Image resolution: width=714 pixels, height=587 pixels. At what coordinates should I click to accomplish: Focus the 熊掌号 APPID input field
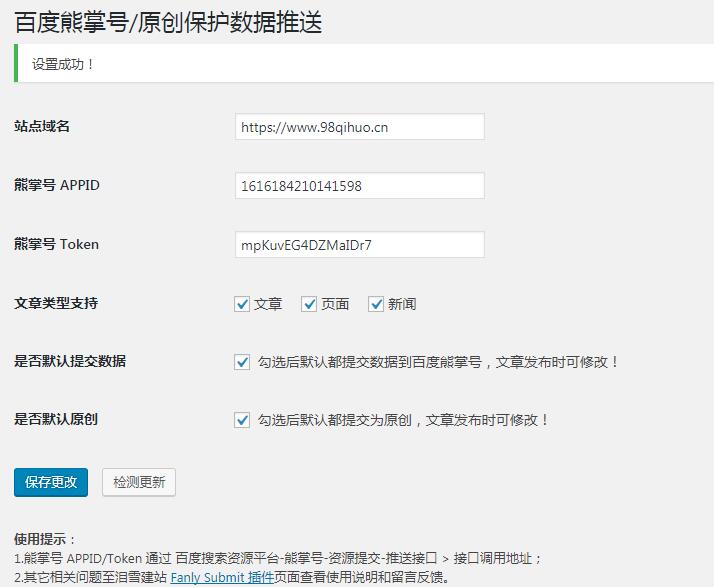click(x=360, y=185)
